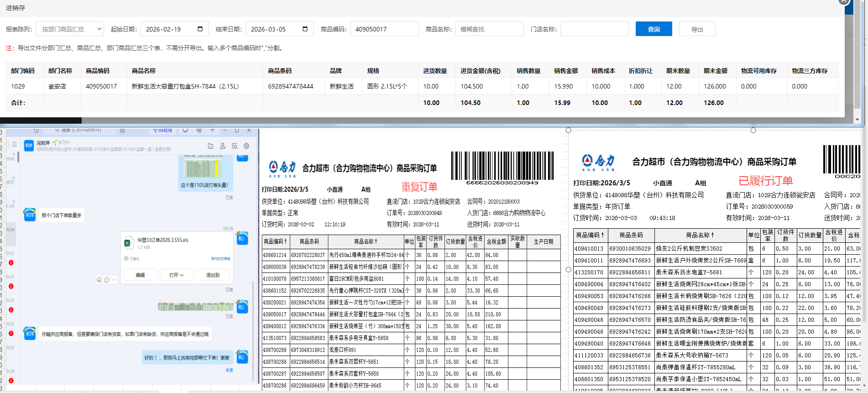Click the 导出 export button
Viewport: 868px width, 393px height.
(x=697, y=29)
